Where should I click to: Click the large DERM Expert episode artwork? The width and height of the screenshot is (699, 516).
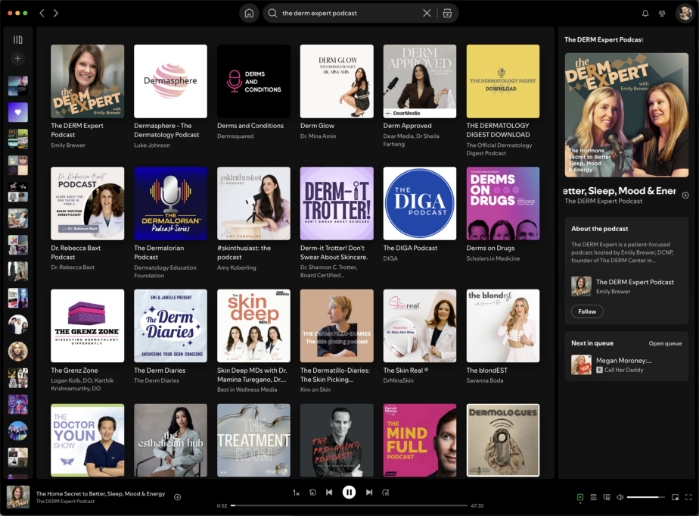coord(626,115)
